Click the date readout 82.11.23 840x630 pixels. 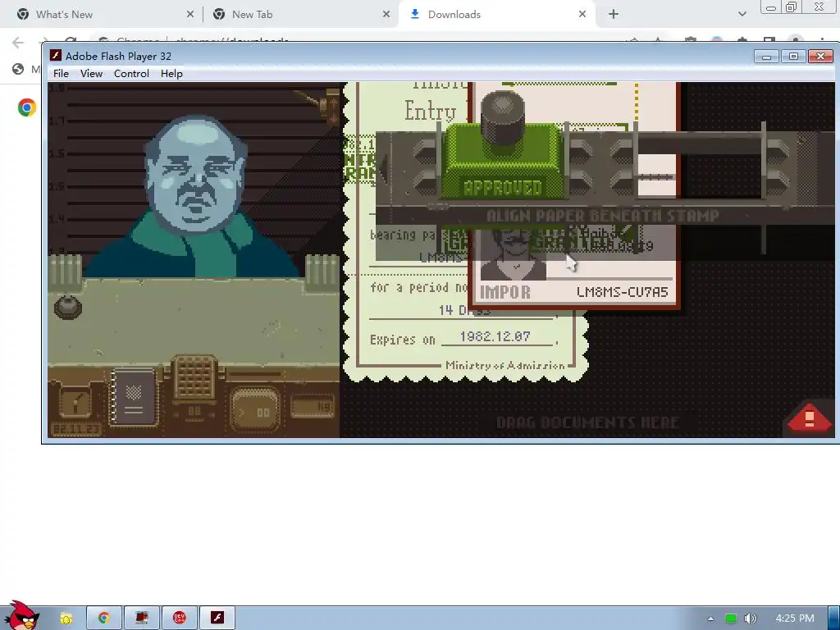(x=75, y=430)
